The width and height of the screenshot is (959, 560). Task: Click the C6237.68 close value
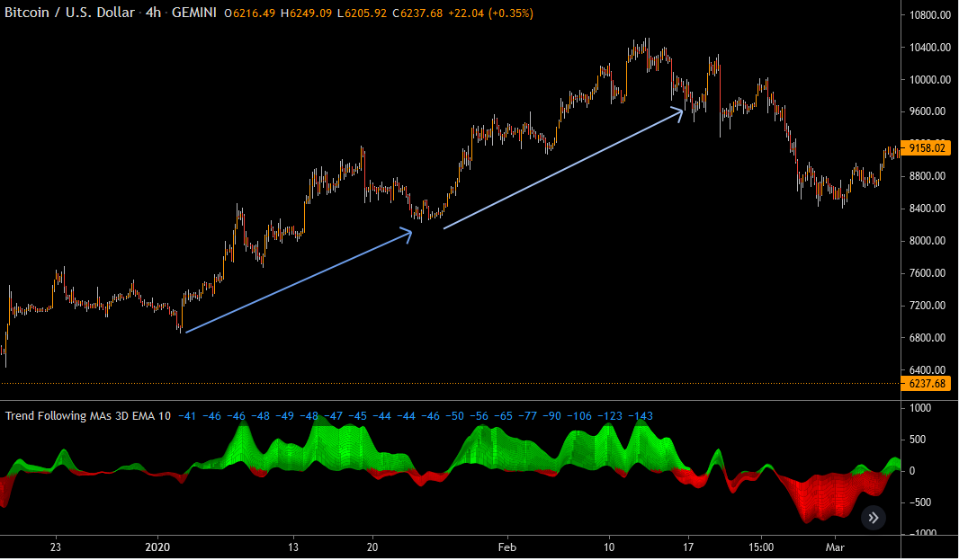coord(417,13)
